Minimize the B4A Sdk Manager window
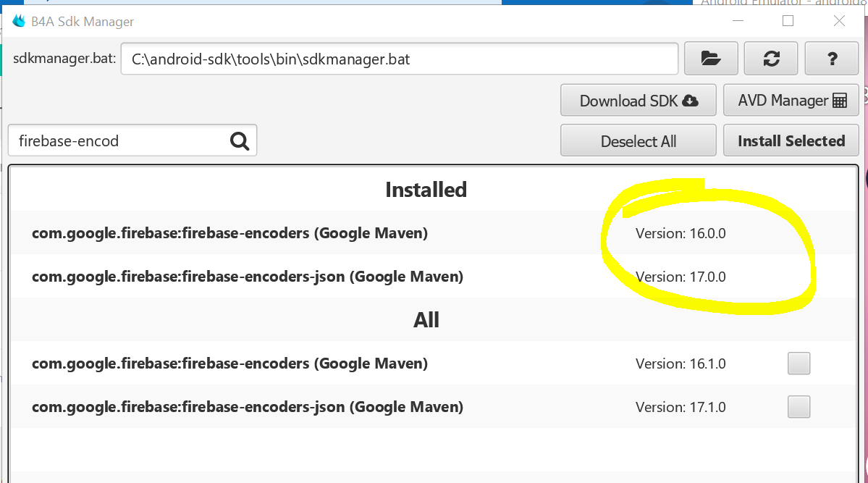 tap(737, 21)
